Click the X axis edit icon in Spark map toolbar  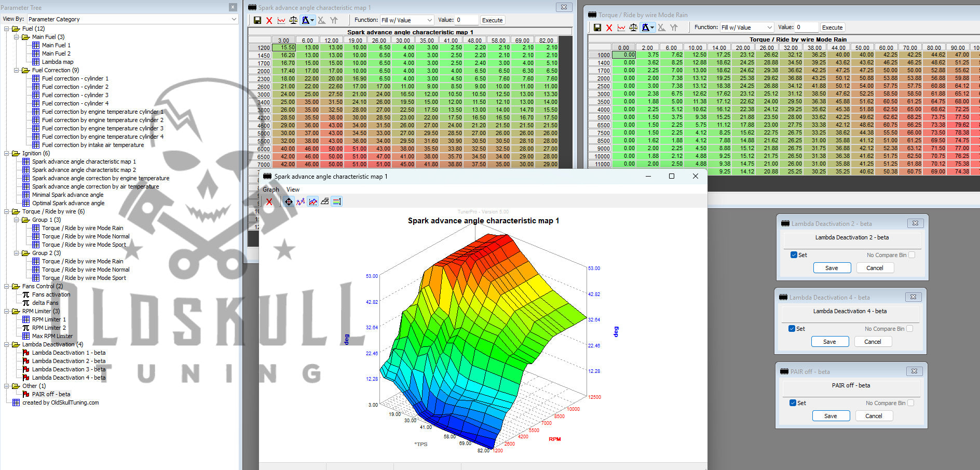point(321,20)
